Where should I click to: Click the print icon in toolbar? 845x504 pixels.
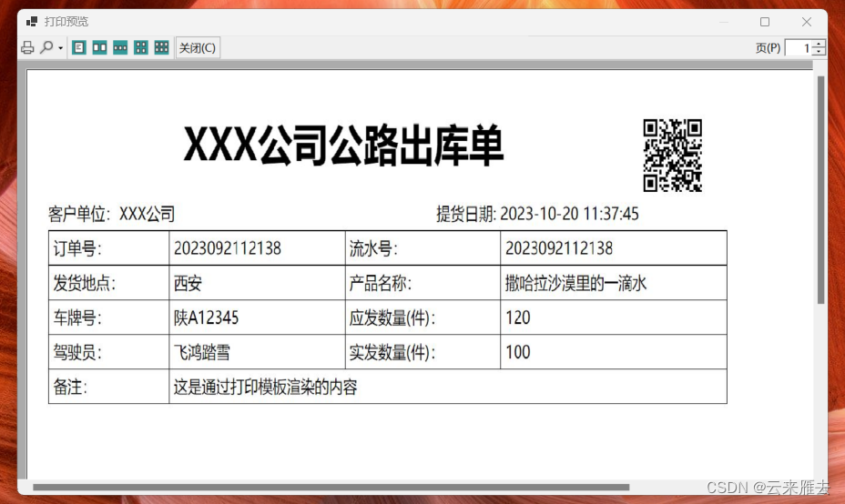27,48
